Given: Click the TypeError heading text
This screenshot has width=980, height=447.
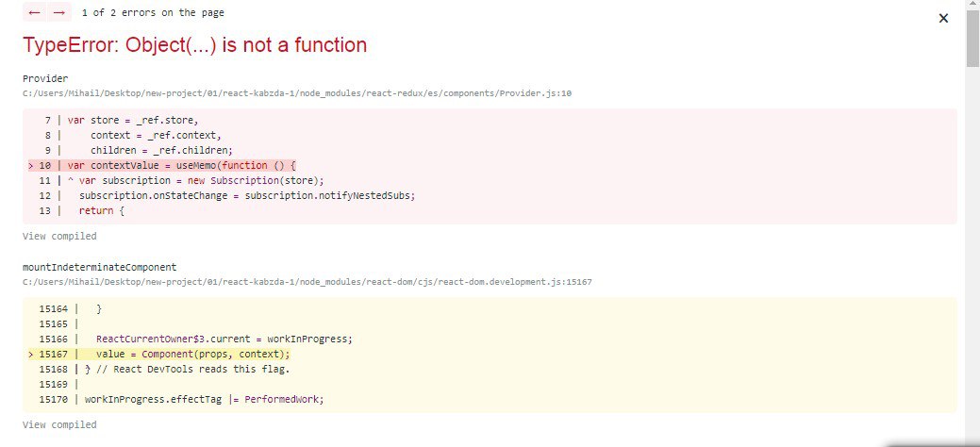Looking at the screenshot, I should (194, 45).
